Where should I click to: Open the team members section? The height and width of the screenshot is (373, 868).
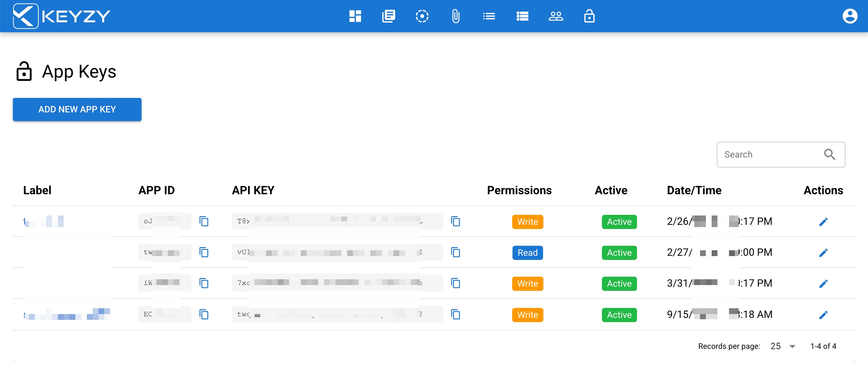pyautogui.click(x=556, y=16)
